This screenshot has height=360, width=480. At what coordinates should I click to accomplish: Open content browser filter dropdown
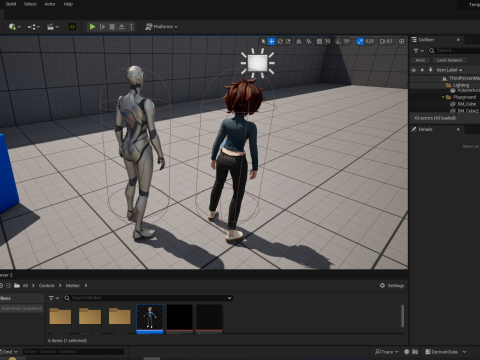[x=53, y=298]
